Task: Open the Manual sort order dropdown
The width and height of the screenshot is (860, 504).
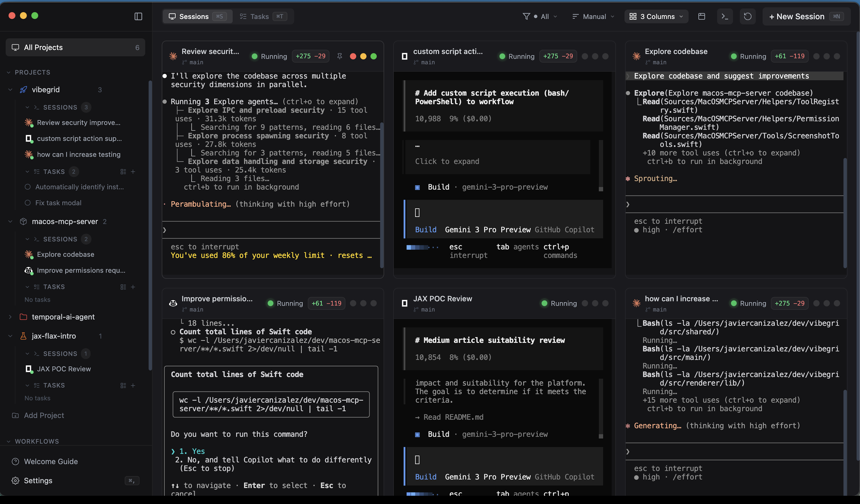Action: (x=593, y=16)
